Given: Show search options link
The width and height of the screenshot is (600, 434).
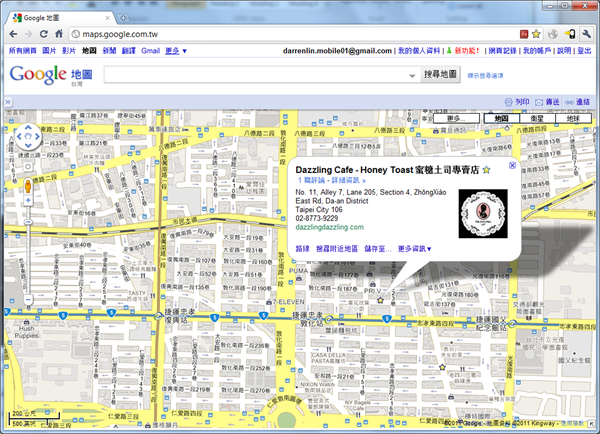Looking at the screenshot, I should coord(485,76).
